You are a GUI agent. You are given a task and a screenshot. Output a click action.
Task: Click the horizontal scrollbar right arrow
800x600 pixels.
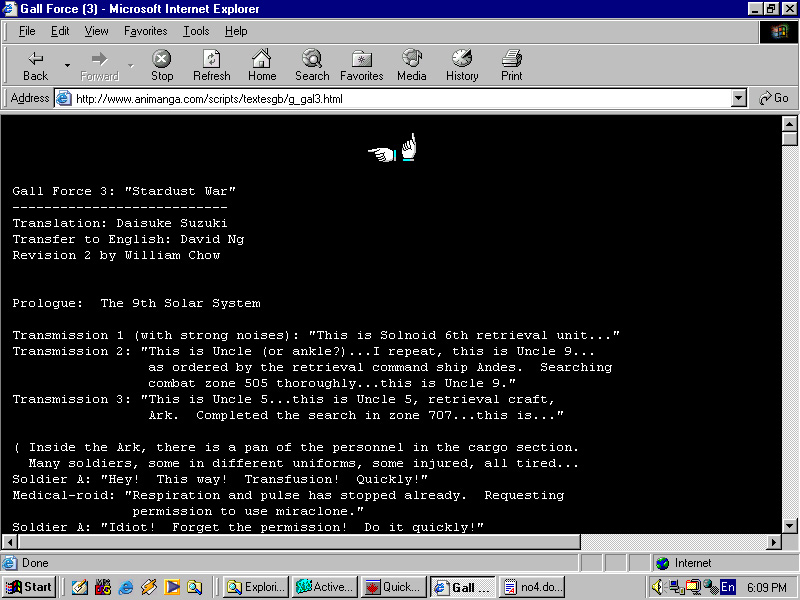(x=774, y=542)
